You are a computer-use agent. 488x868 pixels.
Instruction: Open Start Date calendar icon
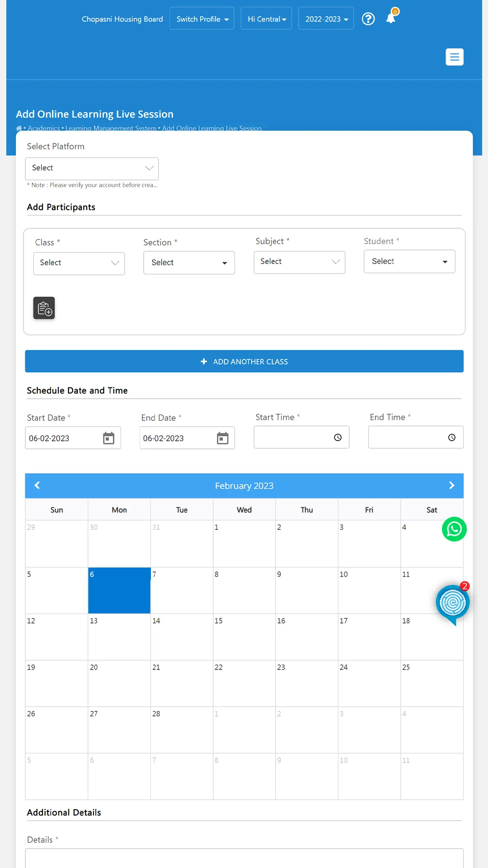[x=109, y=438]
